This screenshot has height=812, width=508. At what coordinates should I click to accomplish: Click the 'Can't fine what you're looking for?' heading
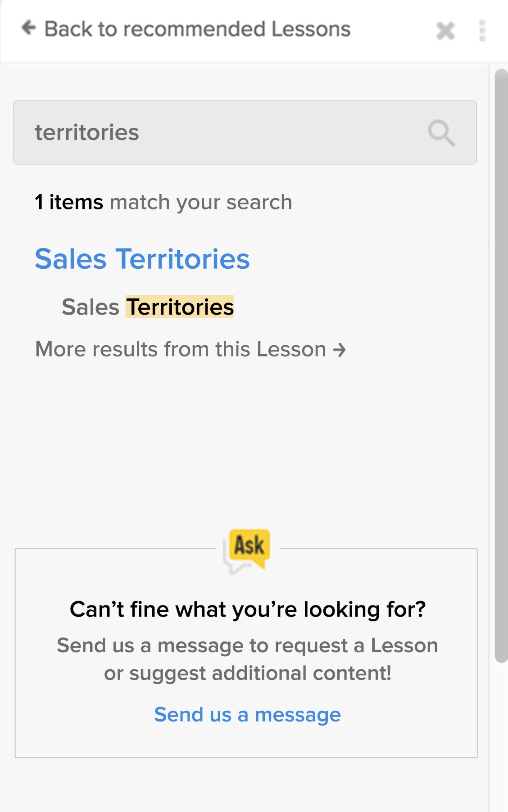coord(248,609)
